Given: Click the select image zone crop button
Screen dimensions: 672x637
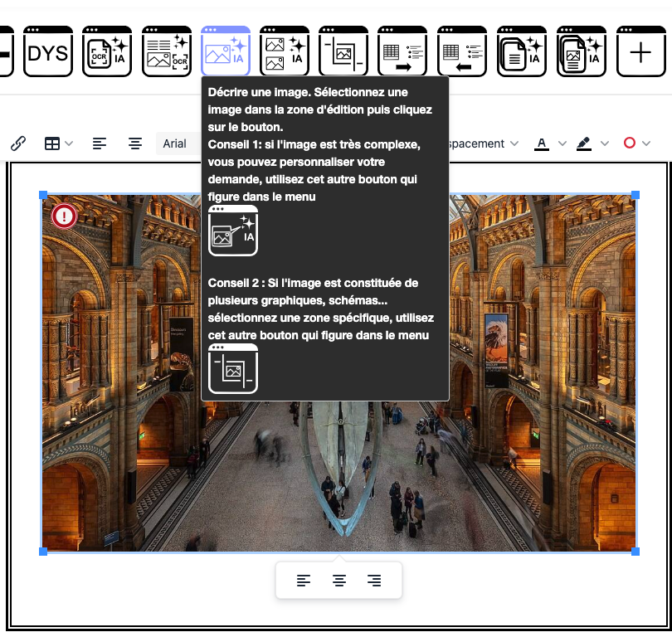Looking at the screenshot, I should [x=343, y=51].
